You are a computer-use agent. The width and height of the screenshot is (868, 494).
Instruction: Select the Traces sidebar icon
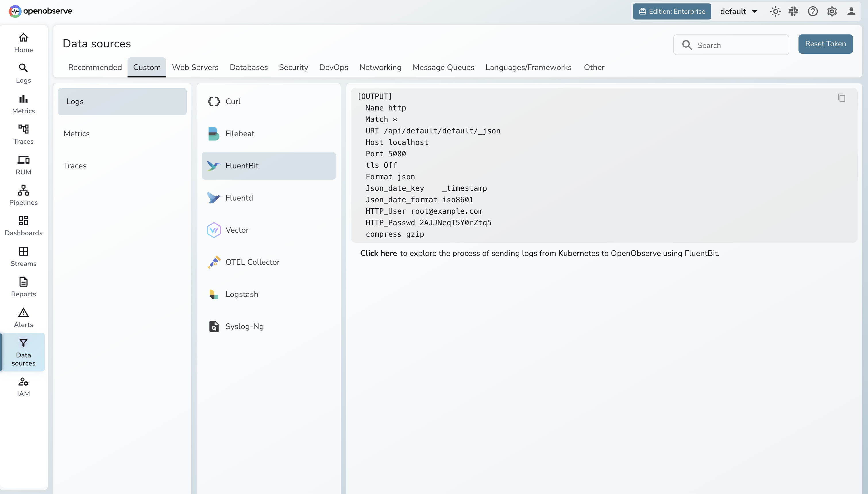[x=23, y=134]
